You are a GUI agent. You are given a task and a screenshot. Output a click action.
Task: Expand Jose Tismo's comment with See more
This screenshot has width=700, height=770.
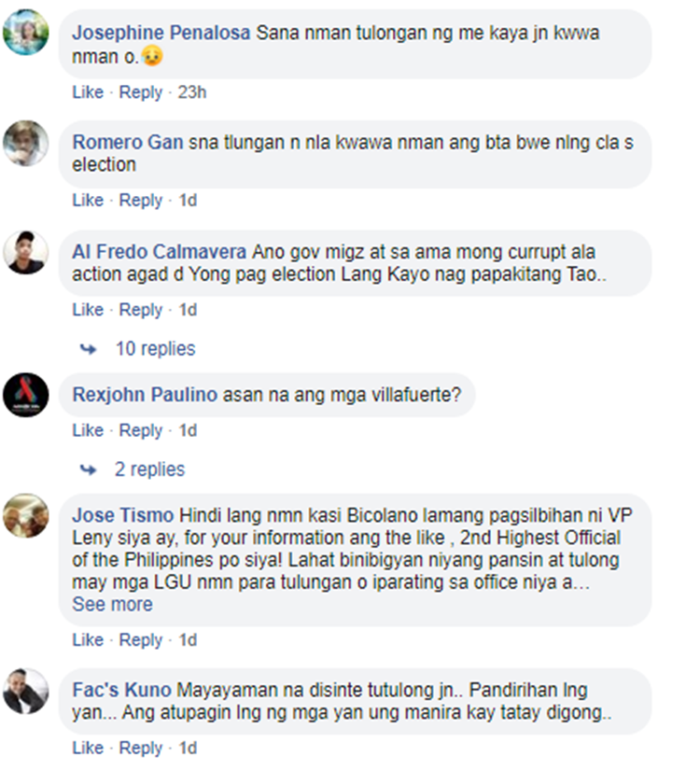pos(113,604)
